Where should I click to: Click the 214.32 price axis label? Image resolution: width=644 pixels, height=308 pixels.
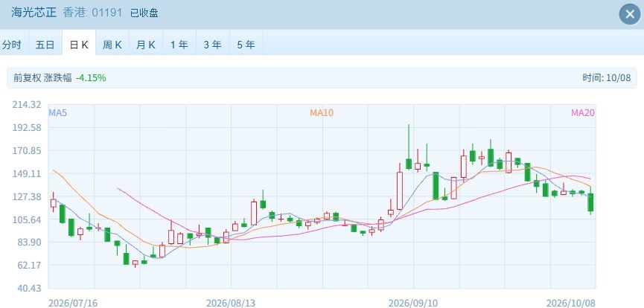point(27,105)
